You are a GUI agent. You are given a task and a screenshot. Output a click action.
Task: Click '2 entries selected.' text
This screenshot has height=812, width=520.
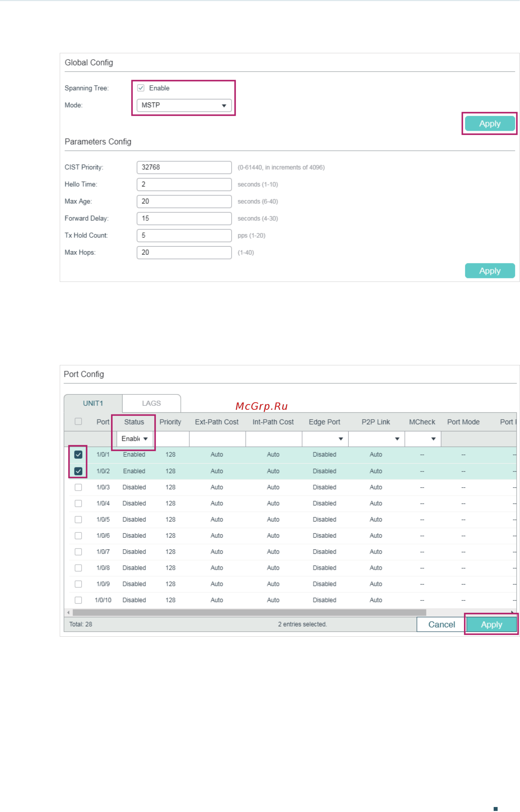tap(303, 625)
